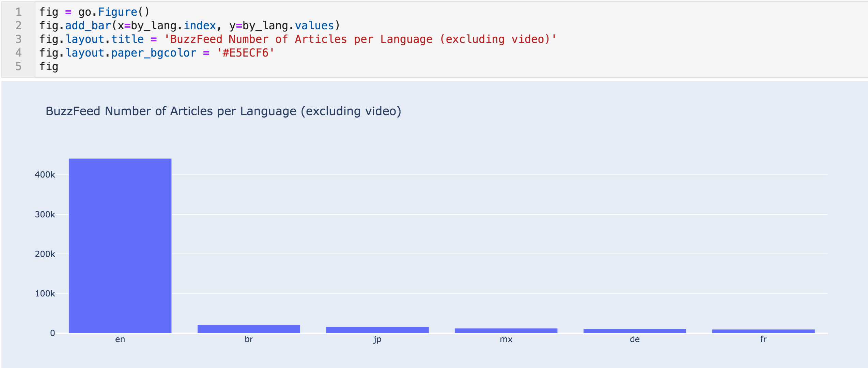This screenshot has height=368, width=868.
Task: Click the add_bar call in line 2
Action: click(88, 26)
